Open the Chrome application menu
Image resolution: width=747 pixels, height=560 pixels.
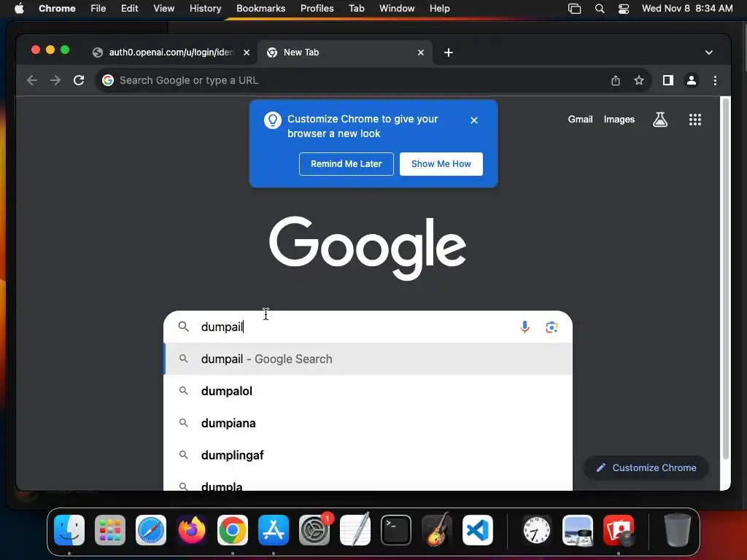click(57, 8)
